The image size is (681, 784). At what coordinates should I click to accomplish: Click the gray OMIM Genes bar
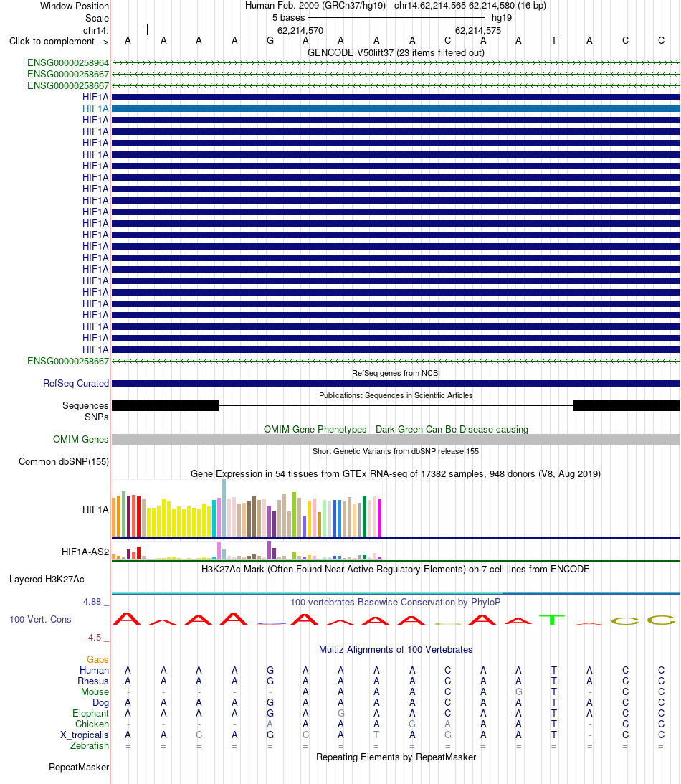click(396, 440)
